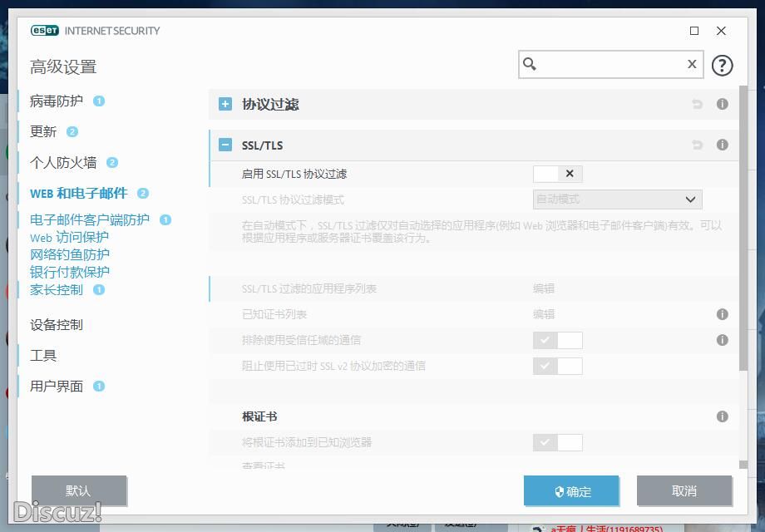This screenshot has width=765, height=532.
Task: Click info icon next to 根证书
Action: tap(722, 416)
